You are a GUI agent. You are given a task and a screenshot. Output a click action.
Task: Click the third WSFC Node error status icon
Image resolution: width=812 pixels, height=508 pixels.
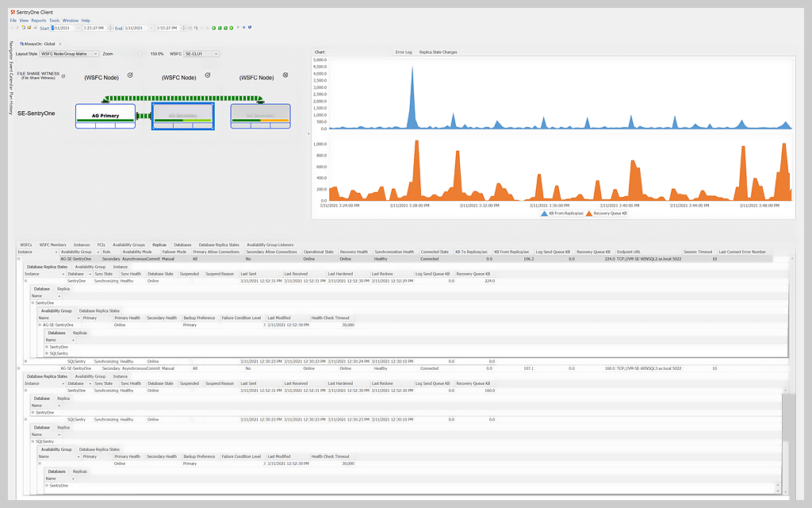click(x=285, y=75)
